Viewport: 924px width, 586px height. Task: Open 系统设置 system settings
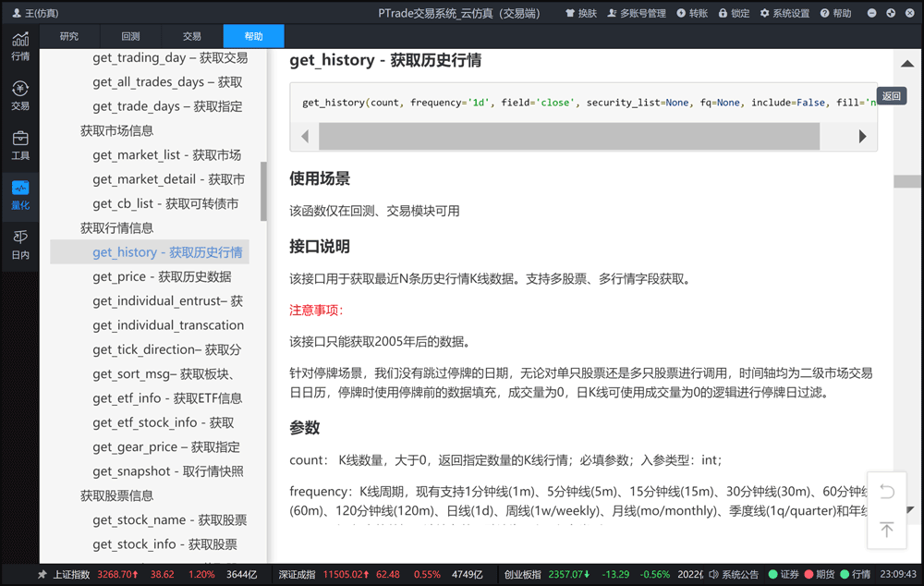tap(784, 13)
